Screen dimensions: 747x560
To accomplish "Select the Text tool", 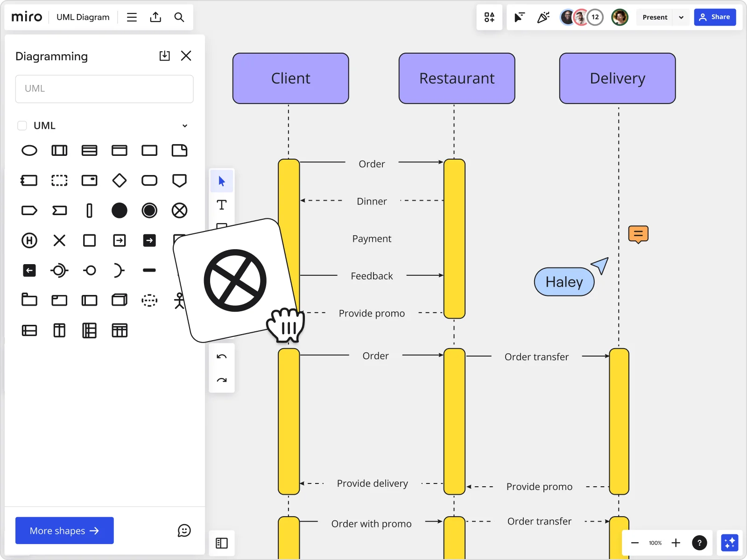I will point(222,205).
